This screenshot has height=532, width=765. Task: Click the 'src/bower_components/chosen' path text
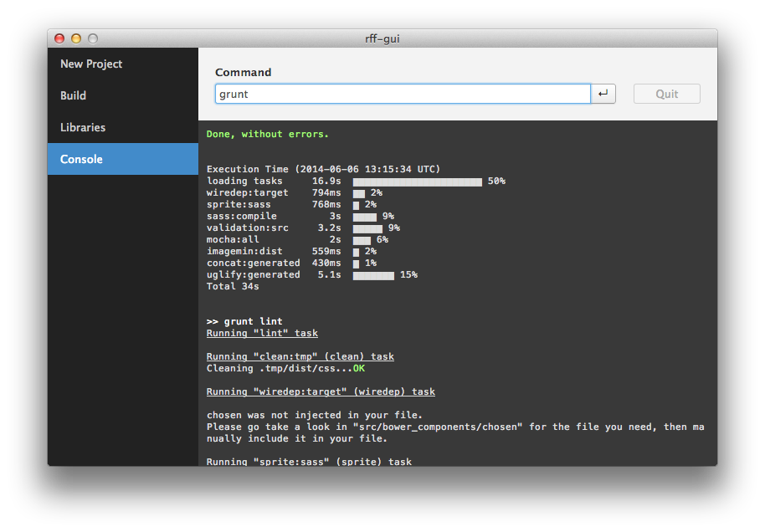[x=438, y=427]
